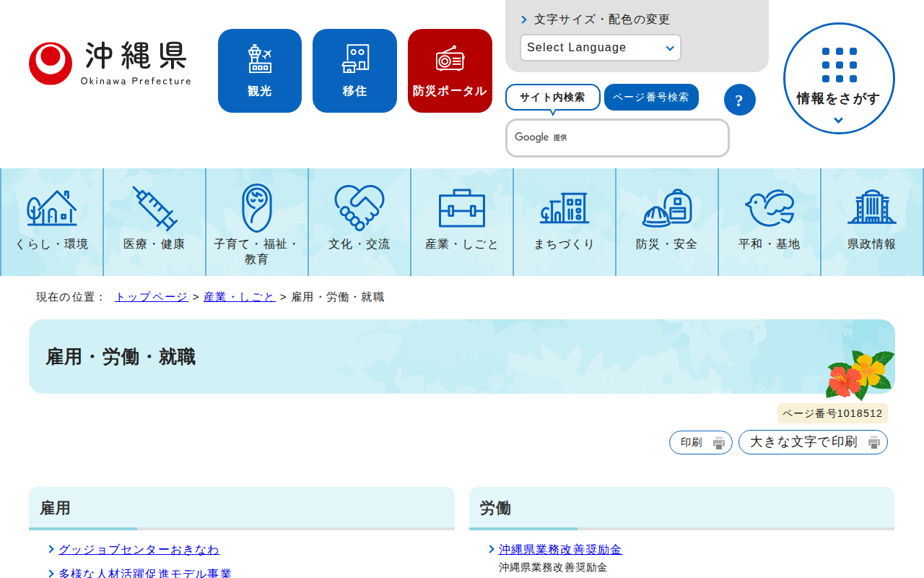Click the 印刷 print button
924x578 pixels.
[700, 442]
